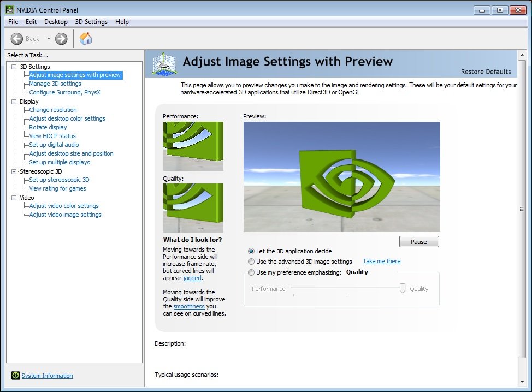Click the Performance-Quality slider handle

403,288
